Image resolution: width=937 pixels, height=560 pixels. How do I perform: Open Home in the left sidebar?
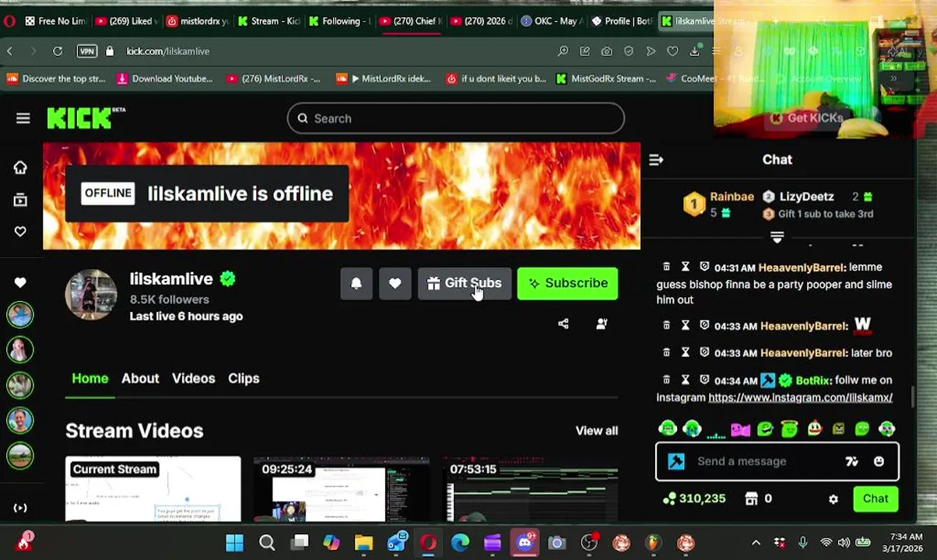pyautogui.click(x=20, y=167)
